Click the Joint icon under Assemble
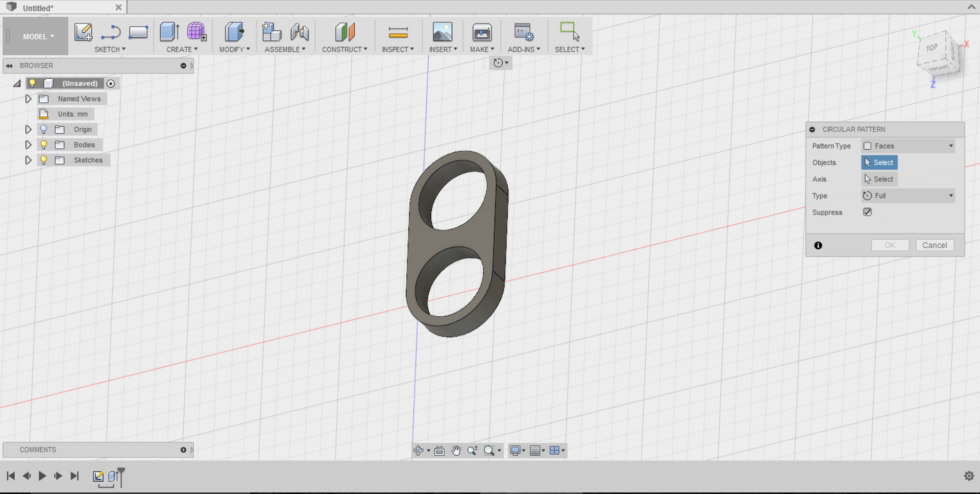 [x=300, y=33]
